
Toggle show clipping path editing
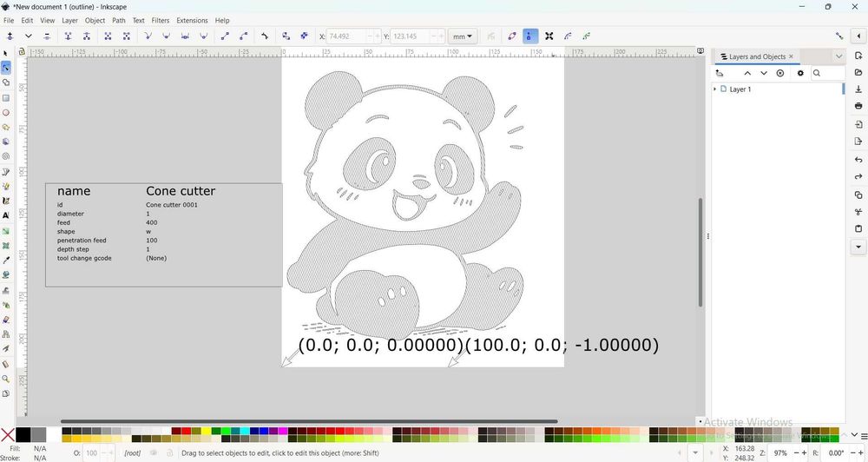point(568,36)
